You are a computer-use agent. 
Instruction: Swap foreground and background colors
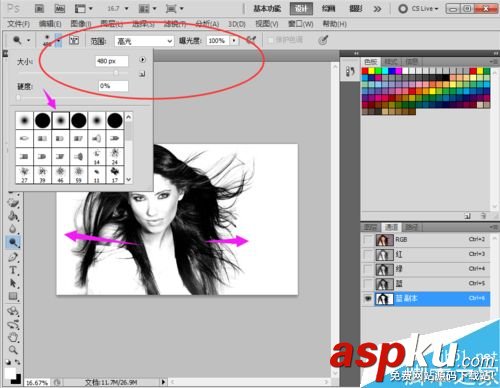pos(17,362)
